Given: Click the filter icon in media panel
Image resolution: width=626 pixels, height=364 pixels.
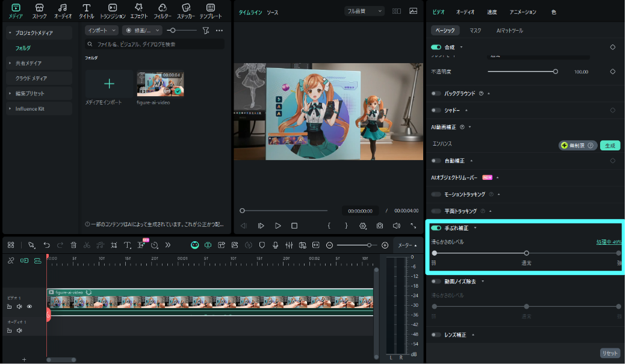Looking at the screenshot, I should [x=206, y=30].
